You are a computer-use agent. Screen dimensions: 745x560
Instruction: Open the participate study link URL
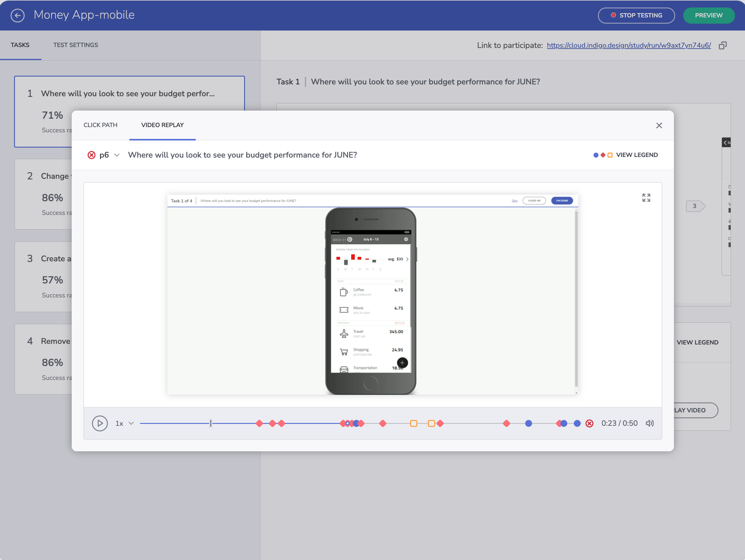pyautogui.click(x=628, y=45)
